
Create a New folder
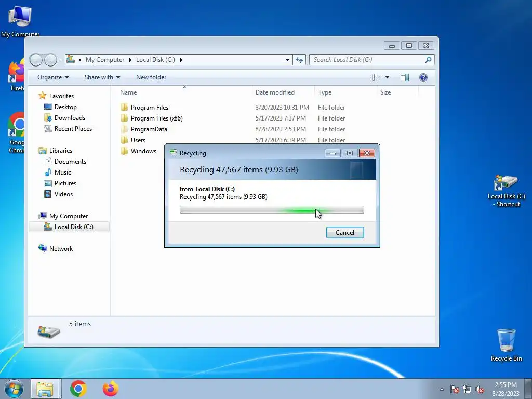(151, 77)
